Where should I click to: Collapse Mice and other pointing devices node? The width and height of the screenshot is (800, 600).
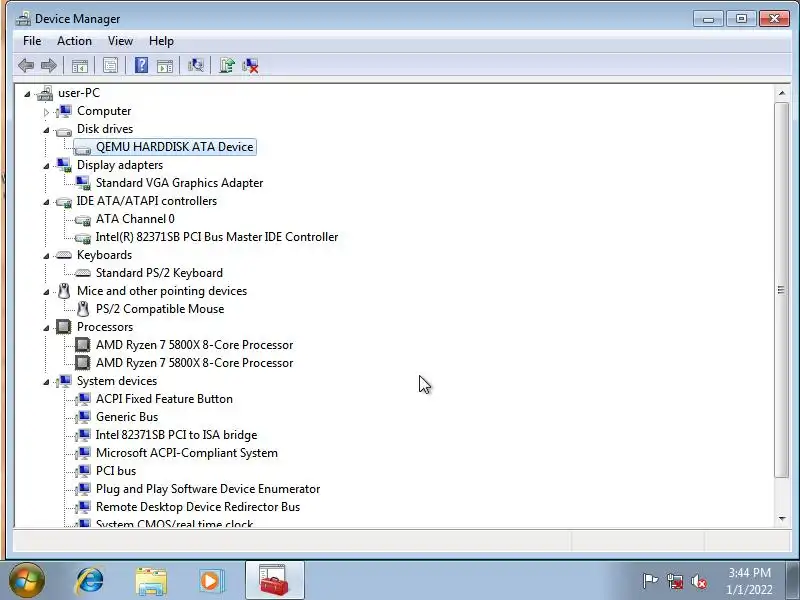46,292
